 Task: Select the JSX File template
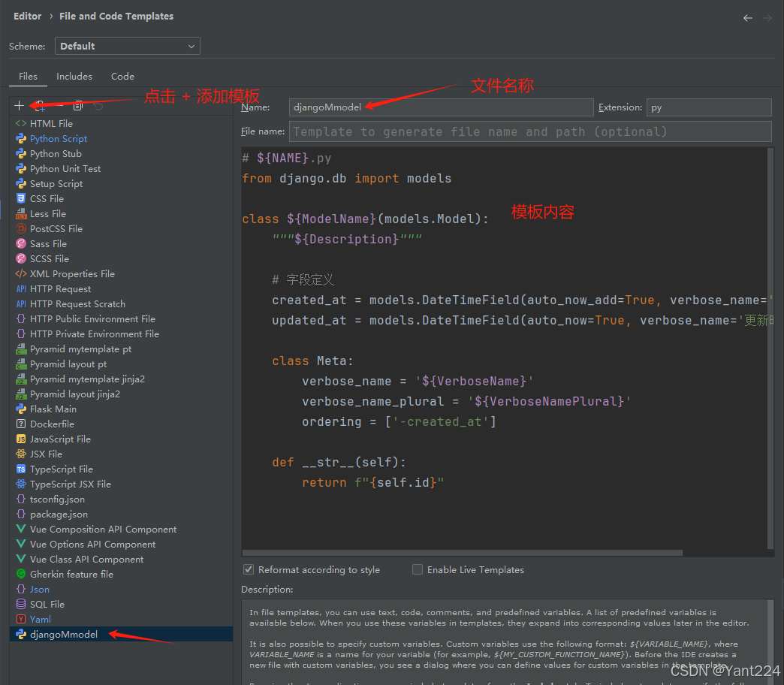121,454
